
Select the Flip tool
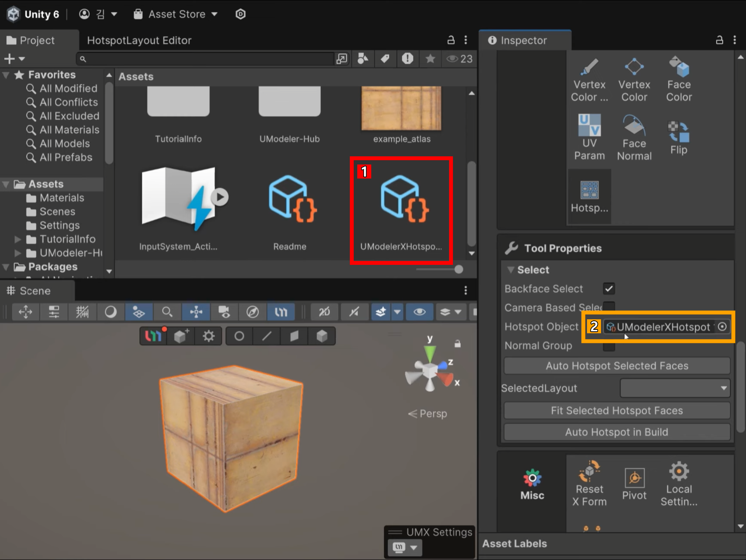click(x=679, y=138)
